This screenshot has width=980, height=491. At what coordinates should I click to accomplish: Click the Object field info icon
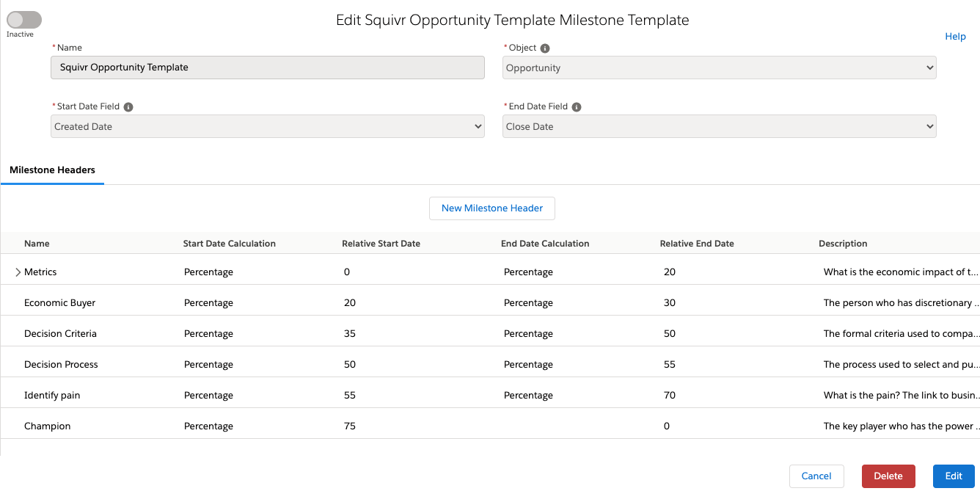coord(545,48)
